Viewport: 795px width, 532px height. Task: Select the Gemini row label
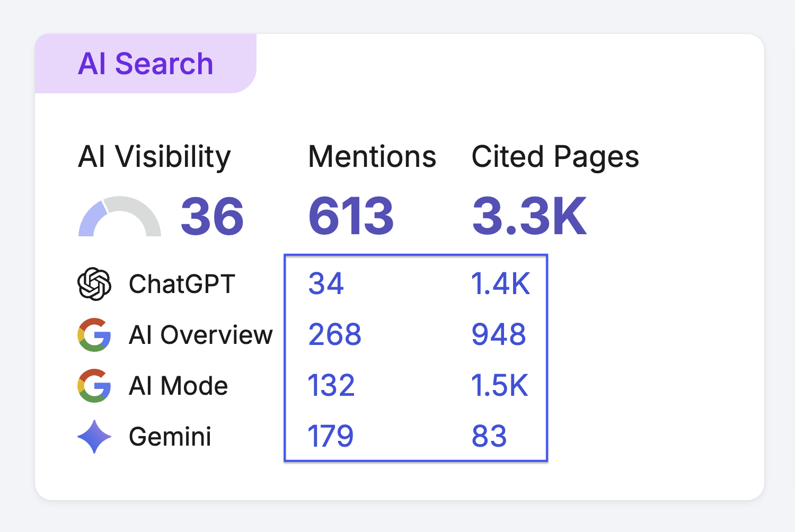click(170, 437)
